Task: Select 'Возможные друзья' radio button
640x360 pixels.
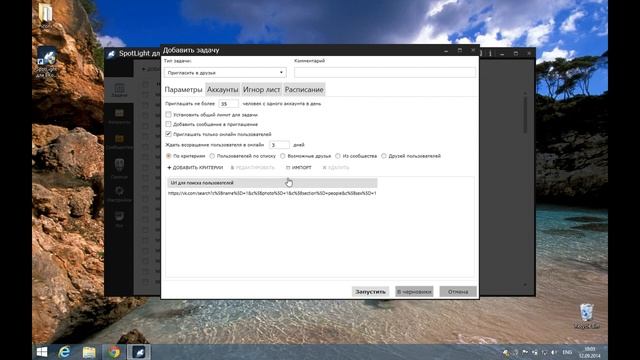Action: [x=282, y=156]
